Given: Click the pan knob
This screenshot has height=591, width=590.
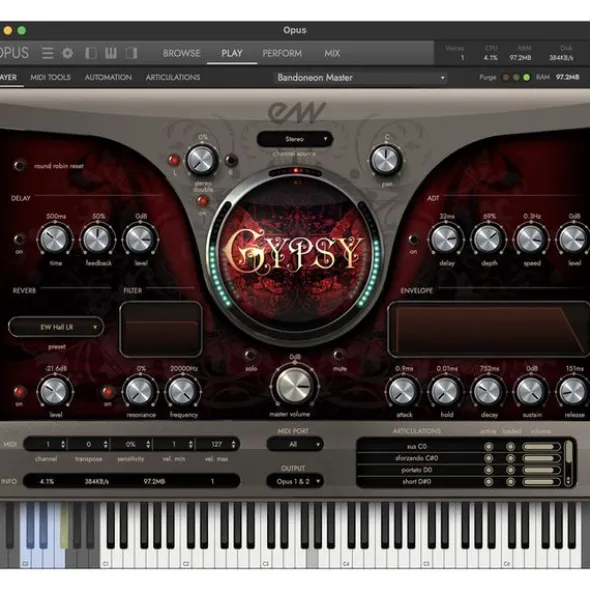Looking at the screenshot, I should pos(386,160).
